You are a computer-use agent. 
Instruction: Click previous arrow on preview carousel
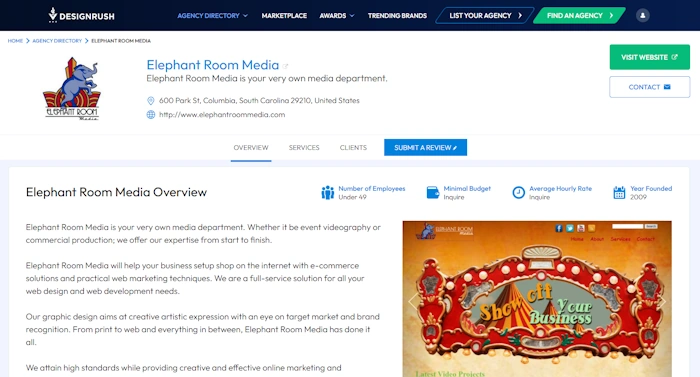[412, 301]
